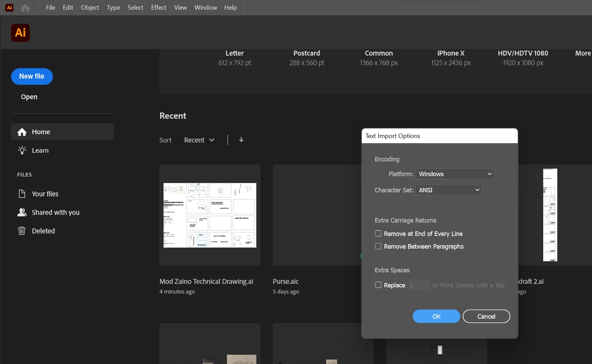Open the Character Set dropdown showing ANSI
Image resolution: width=592 pixels, height=364 pixels.
point(449,190)
